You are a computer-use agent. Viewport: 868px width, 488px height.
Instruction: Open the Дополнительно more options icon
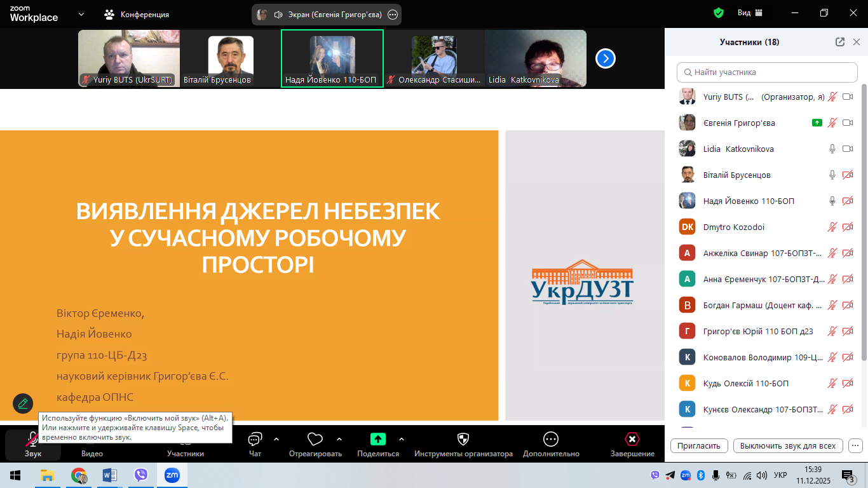551,440
